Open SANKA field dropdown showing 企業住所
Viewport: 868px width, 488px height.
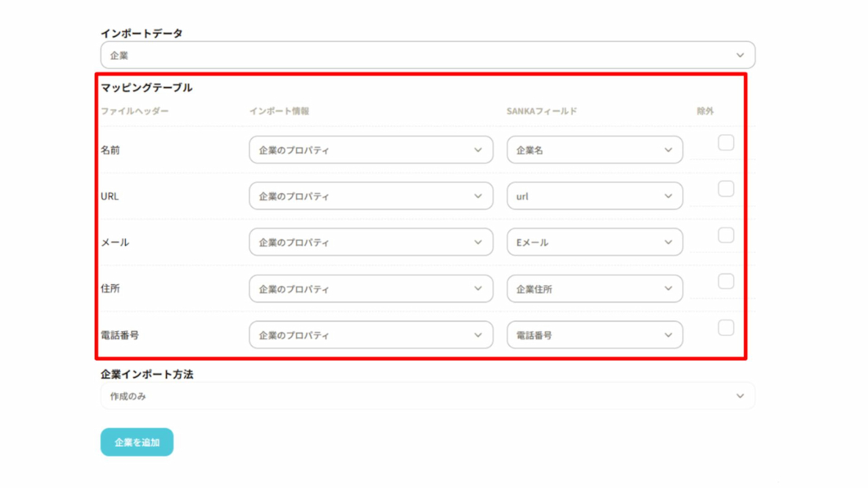594,289
